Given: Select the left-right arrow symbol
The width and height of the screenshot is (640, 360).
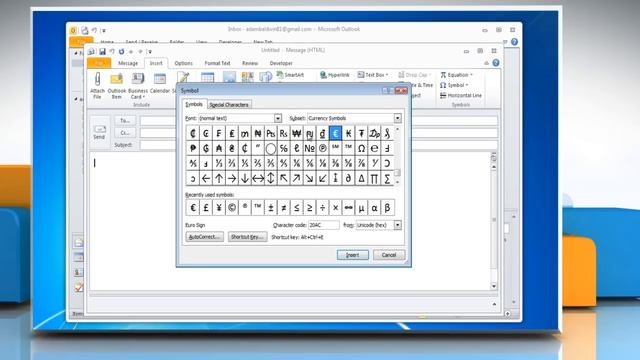Looking at the screenshot, I should tap(258, 178).
